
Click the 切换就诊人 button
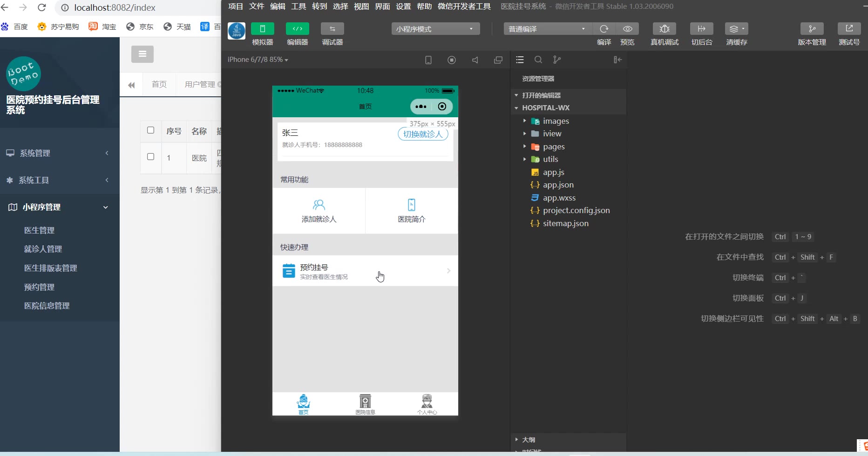click(x=423, y=134)
